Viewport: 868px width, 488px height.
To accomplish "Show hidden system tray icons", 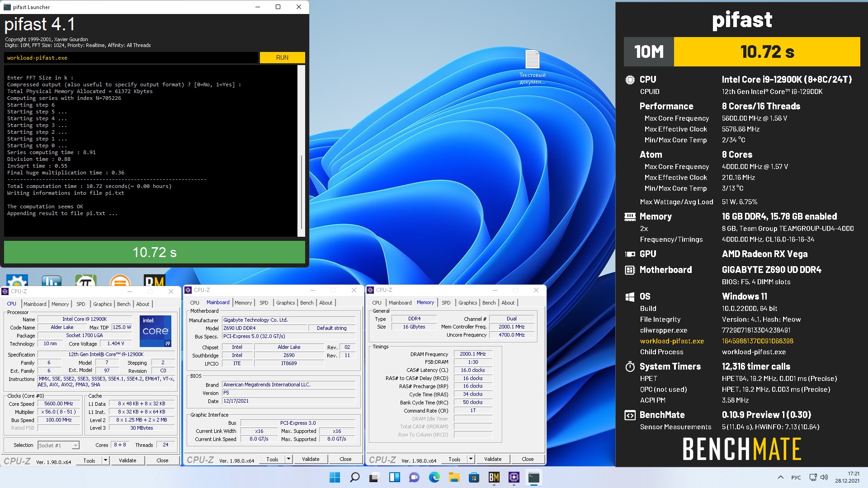I will point(780,477).
